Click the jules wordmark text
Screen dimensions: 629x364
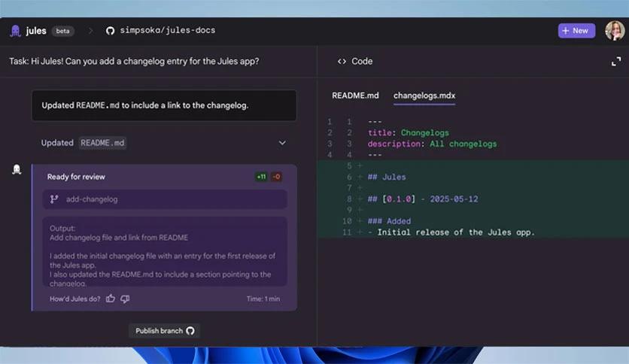tap(36, 31)
